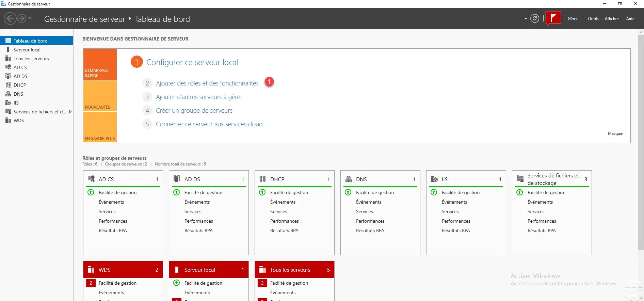
Task: Click Ajouter d'autres serveurs à gérer
Action: 199,97
